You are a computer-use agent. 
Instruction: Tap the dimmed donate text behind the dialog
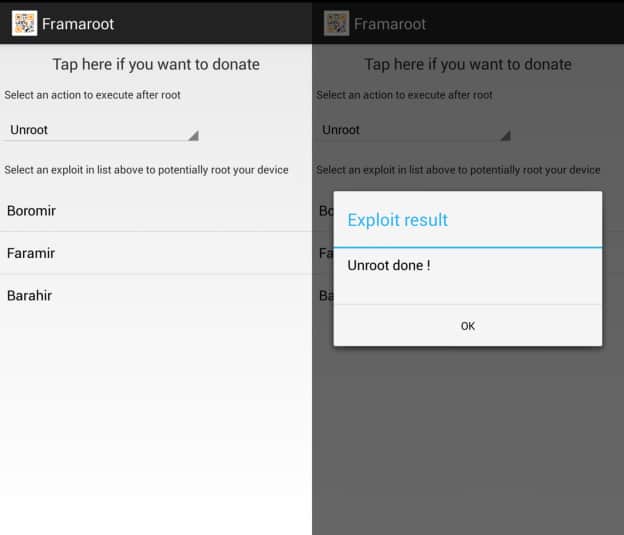[468, 64]
